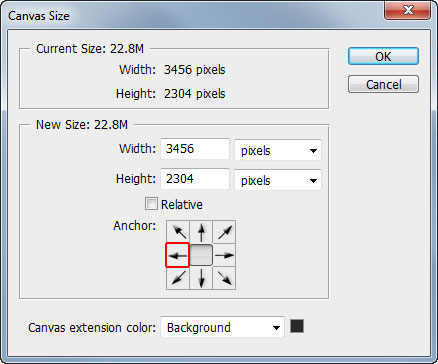The width and height of the screenshot is (438, 364).
Task: Click the Cancel button
Action: (383, 84)
